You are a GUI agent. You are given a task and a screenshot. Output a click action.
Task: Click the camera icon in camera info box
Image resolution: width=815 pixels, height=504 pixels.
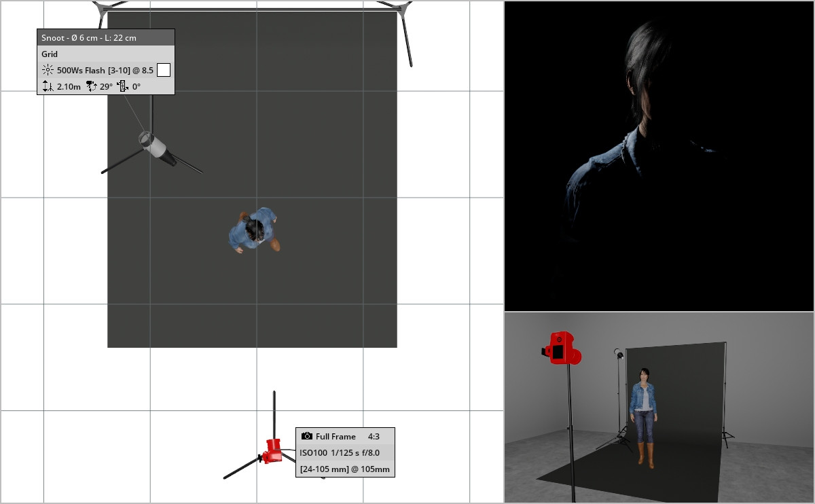(x=307, y=436)
